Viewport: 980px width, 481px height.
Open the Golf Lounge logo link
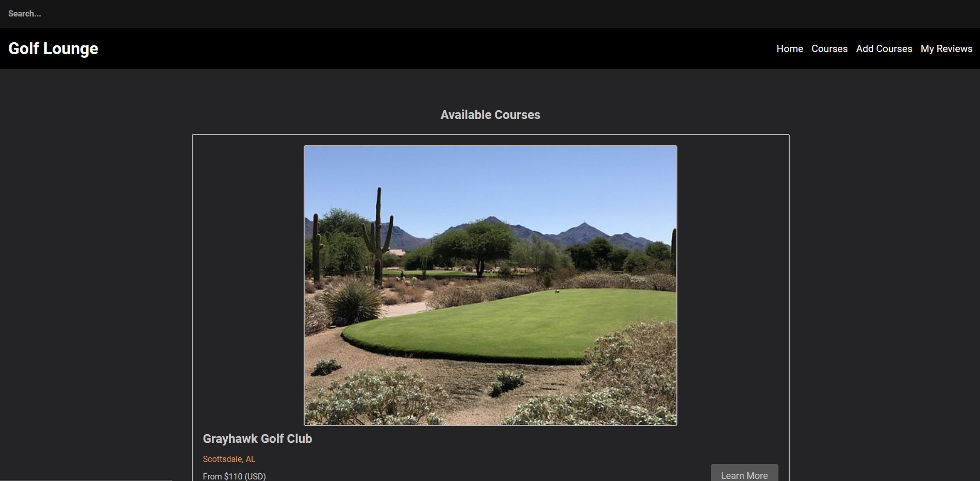pyautogui.click(x=53, y=48)
